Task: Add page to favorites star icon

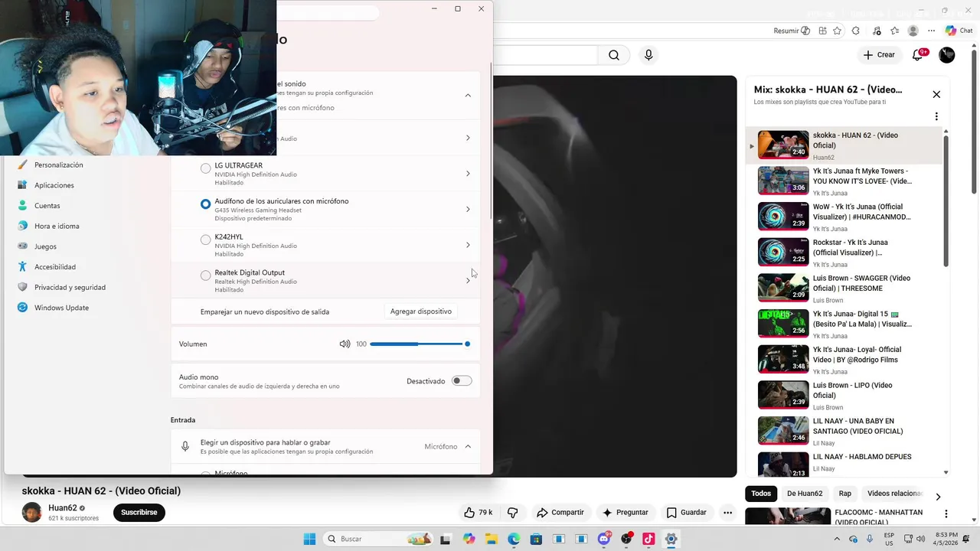Action: pyautogui.click(x=838, y=31)
